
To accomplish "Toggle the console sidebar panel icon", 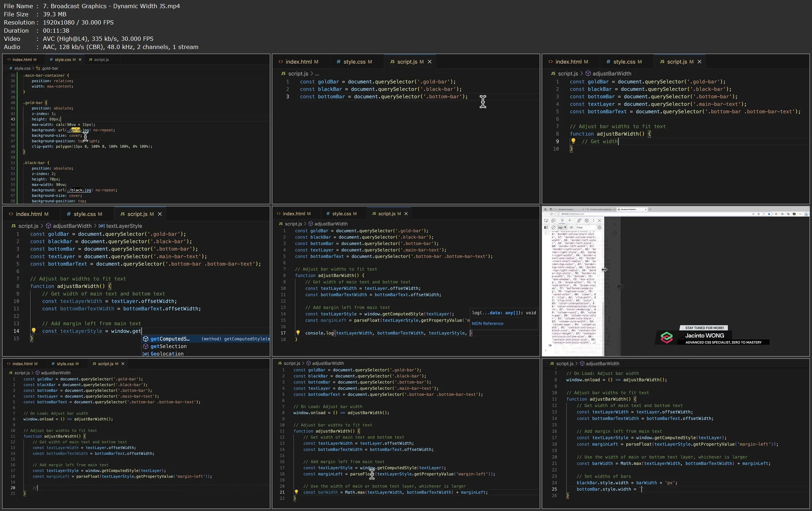I will 546,228.
